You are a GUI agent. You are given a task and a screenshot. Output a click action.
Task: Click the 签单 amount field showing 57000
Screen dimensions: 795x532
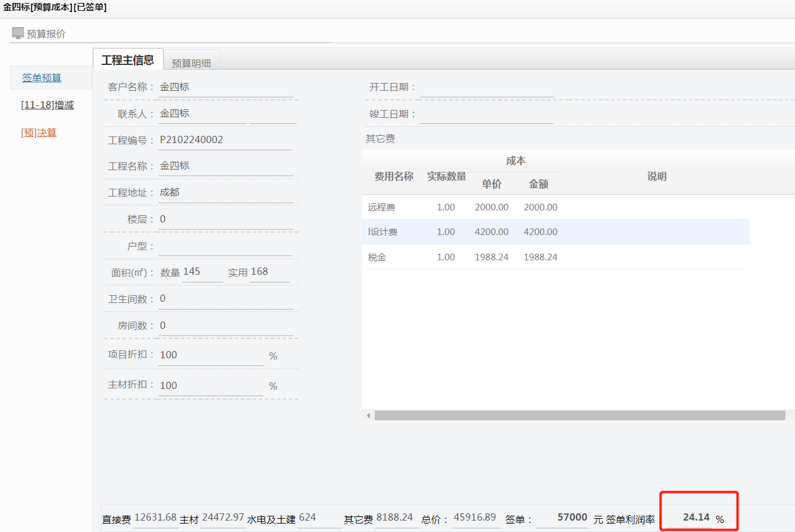563,518
